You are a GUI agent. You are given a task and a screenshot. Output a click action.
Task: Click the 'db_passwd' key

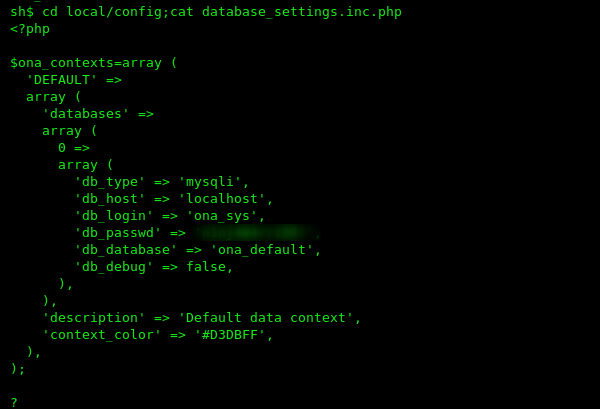(x=118, y=233)
